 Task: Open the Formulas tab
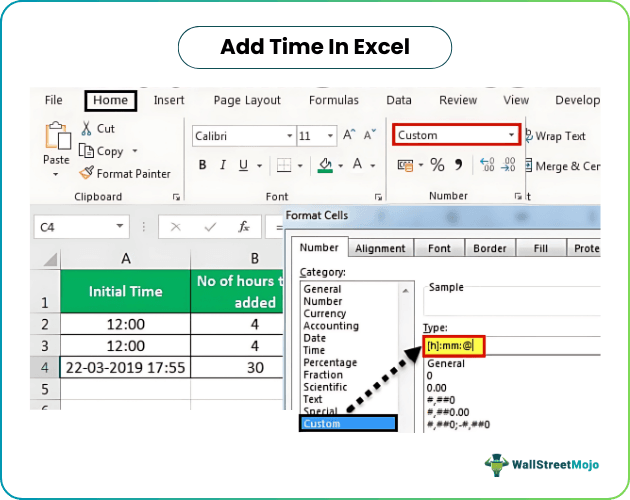coord(333,100)
